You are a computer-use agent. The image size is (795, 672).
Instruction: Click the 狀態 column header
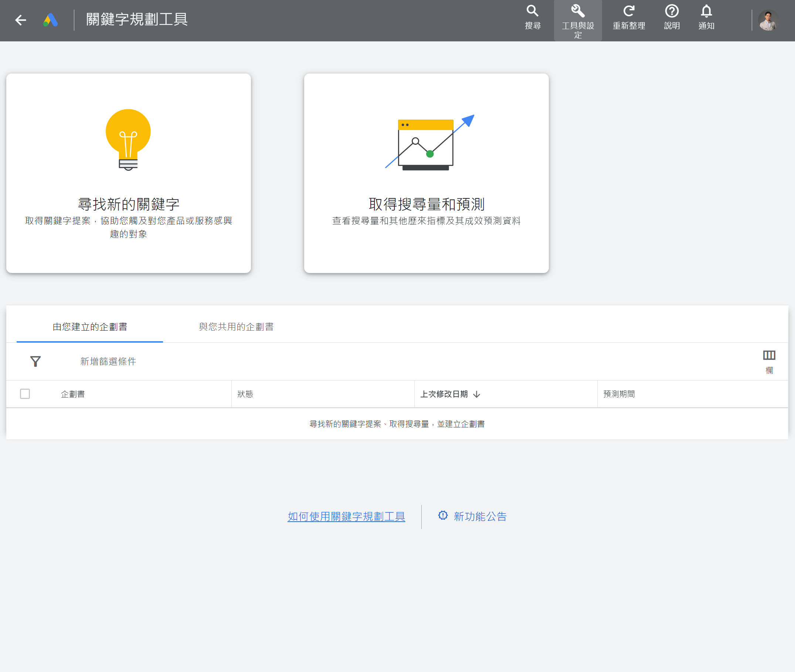click(x=245, y=394)
